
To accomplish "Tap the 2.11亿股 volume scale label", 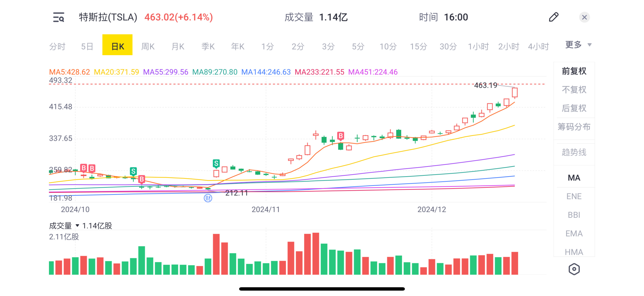I will pos(64,237).
